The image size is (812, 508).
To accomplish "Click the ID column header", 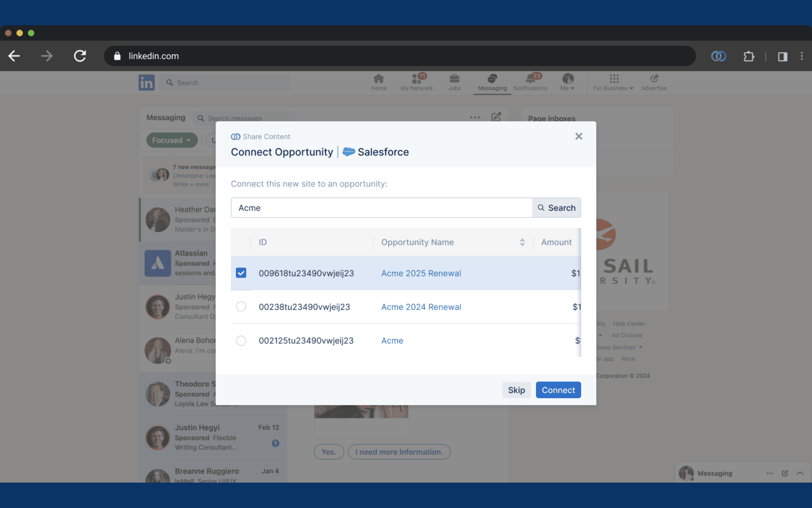I will 263,242.
